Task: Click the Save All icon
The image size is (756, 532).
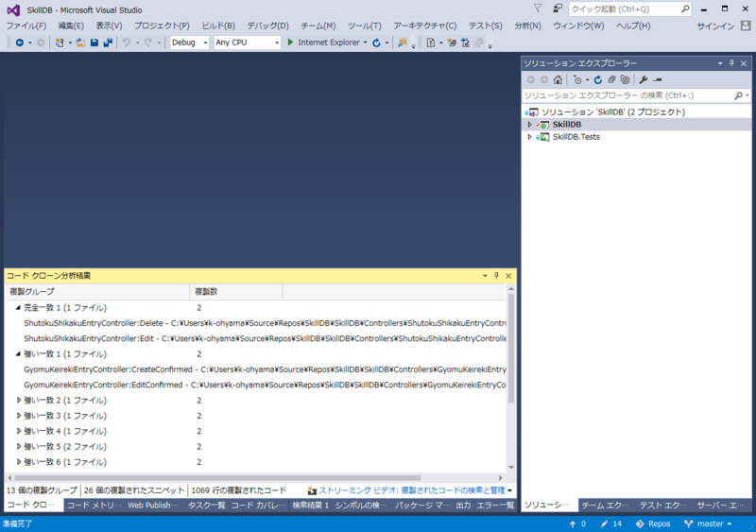Action: click(x=108, y=43)
